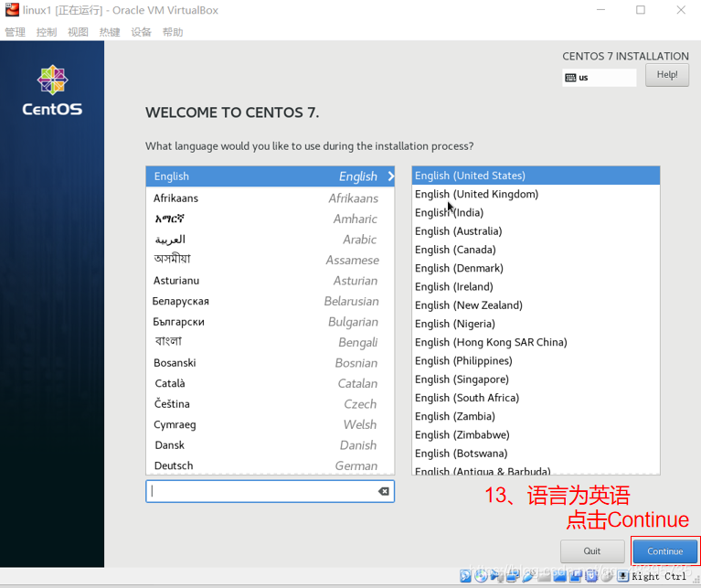The image size is (701, 588).
Task: Select the Bulgarian language row
Action: pyautogui.click(x=270, y=322)
